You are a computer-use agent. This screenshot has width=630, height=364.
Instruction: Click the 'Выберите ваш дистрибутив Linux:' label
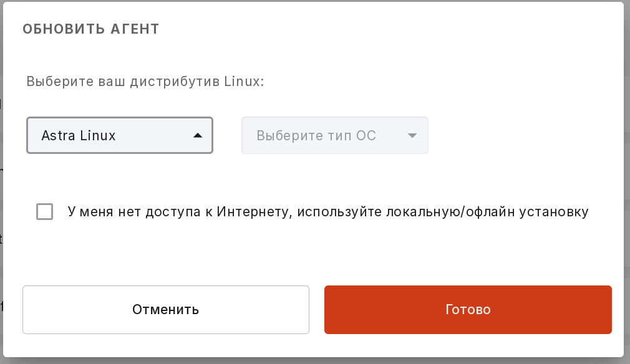click(x=145, y=82)
